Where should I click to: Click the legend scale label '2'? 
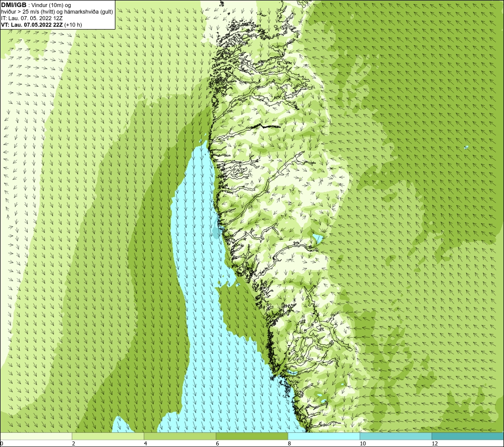pyautogui.click(x=74, y=444)
